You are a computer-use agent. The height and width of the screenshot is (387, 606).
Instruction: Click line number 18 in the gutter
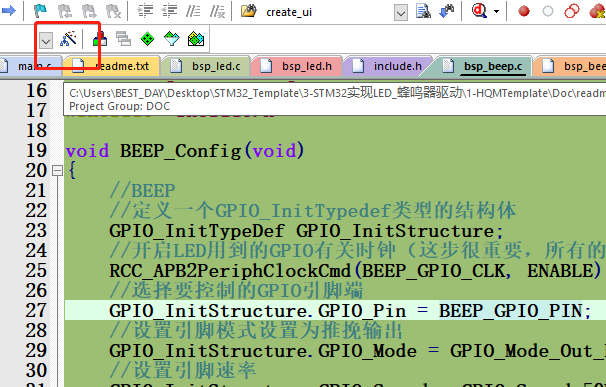click(36, 130)
